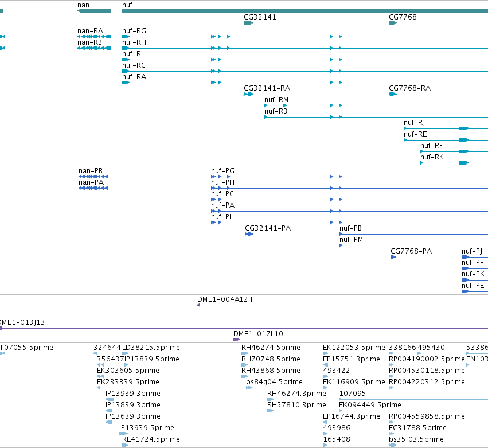Click transcript CG7768-RA
Image resolution: width=488 pixels, height=448 pixels.
(410, 88)
